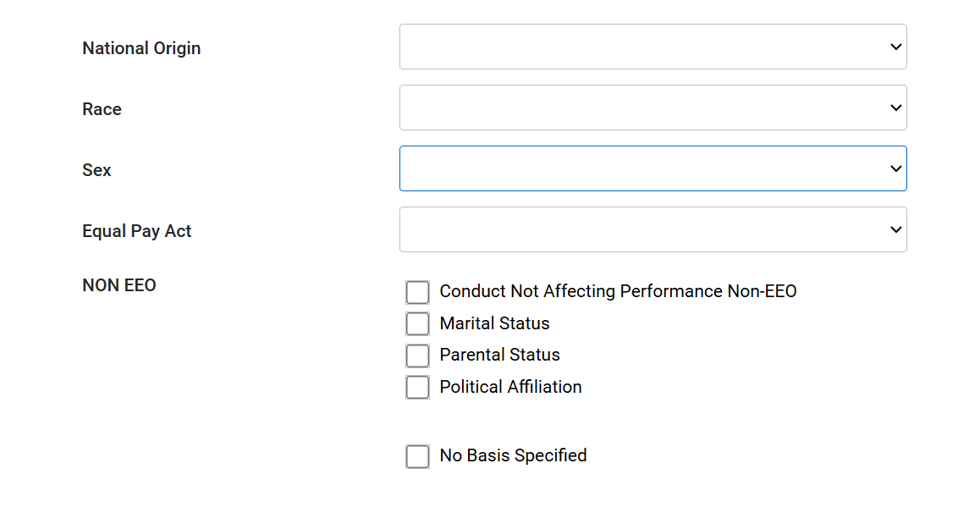
Task: Click the "No Basis Specified" label text
Action: (x=513, y=455)
